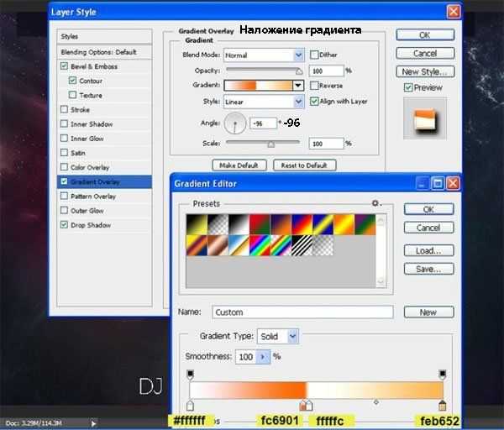
Task: Enable the Texture checkbox
Action: 72,95
